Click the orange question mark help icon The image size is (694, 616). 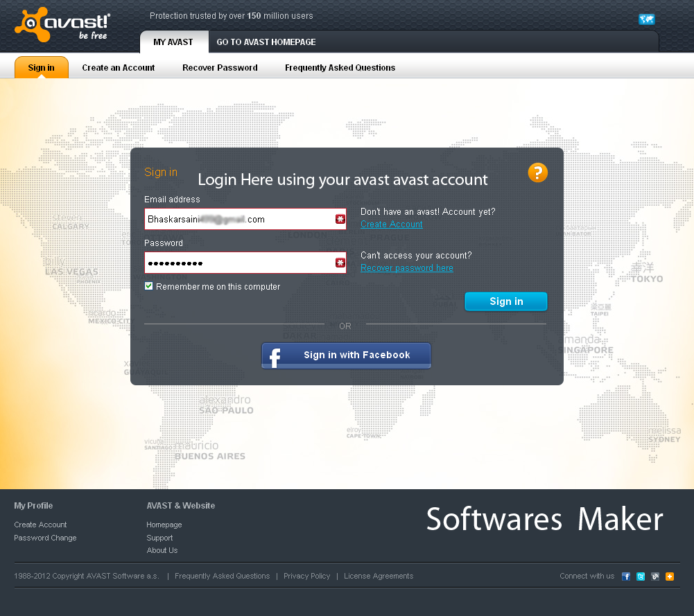[538, 173]
